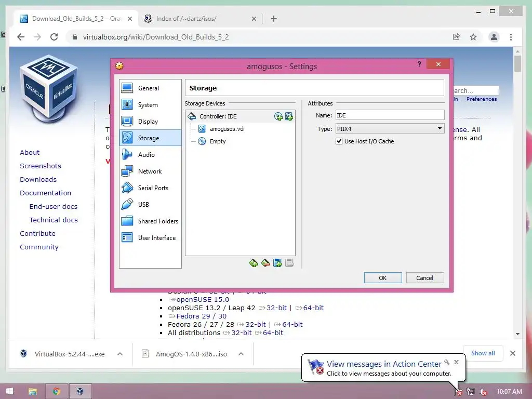
Task: Show all downloads in Chrome
Action: [x=483, y=353]
